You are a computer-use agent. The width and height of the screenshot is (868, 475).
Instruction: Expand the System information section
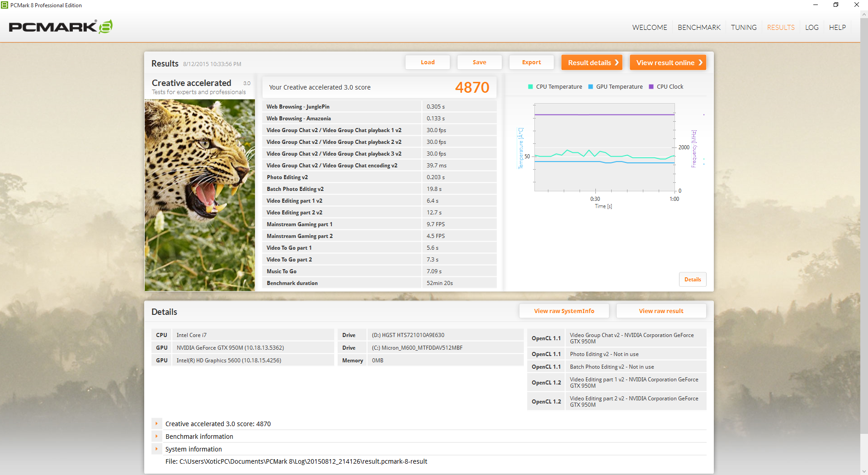[x=156, y=449]
